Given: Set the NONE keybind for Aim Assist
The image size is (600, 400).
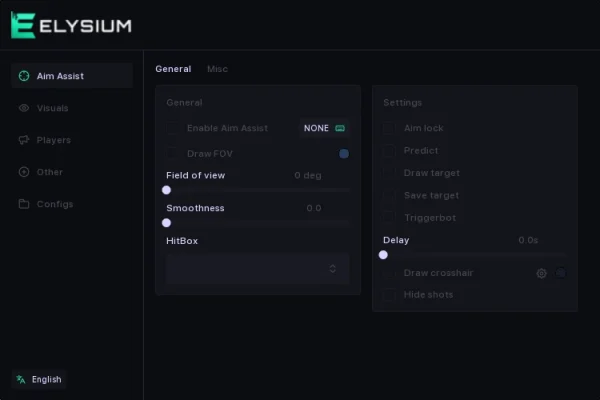Looking at the screenshot, I should pyautogui.click(x=324, y=128).
